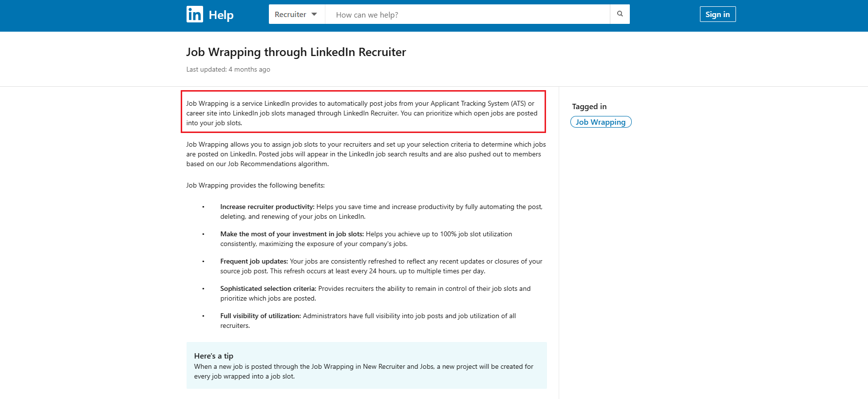The image size is (868, 399).
Task: Click the 'Here's a tip' callout box
Action: (366, 365)
